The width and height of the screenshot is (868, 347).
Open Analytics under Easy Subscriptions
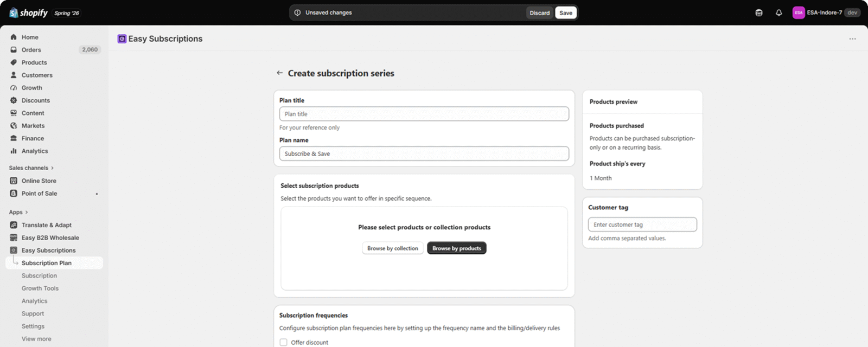click(x=35, y=301)
